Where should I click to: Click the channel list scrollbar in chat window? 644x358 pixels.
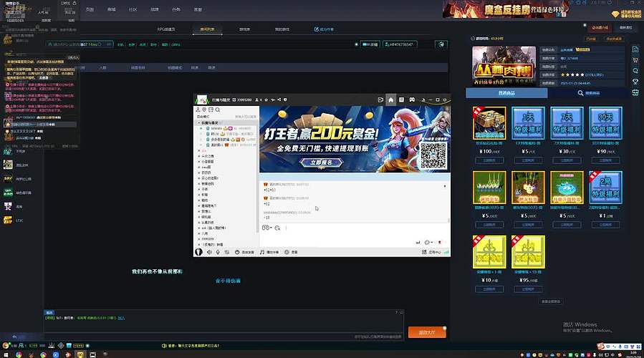click(x=257, y=177)
